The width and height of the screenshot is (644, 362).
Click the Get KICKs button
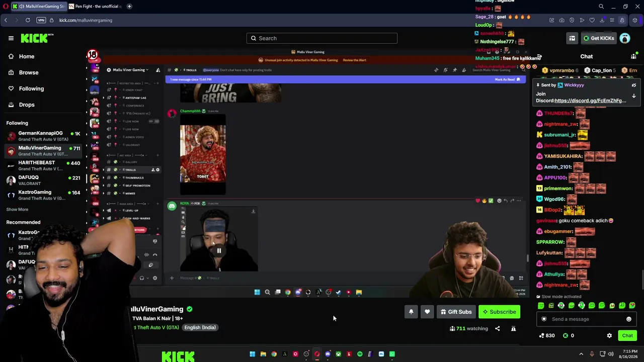pos(599,38)
